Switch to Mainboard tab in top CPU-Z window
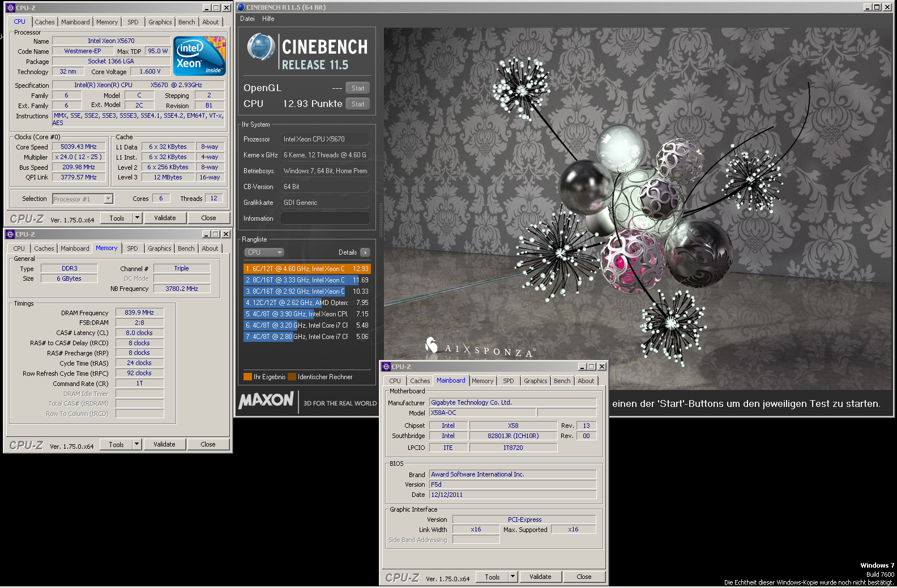 (75, 22)
